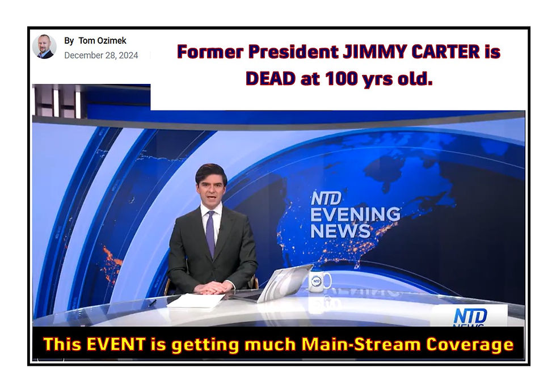Click the NTD News logo watermark in video
This screenshot has width=556, height=392.
pos(470,317)
